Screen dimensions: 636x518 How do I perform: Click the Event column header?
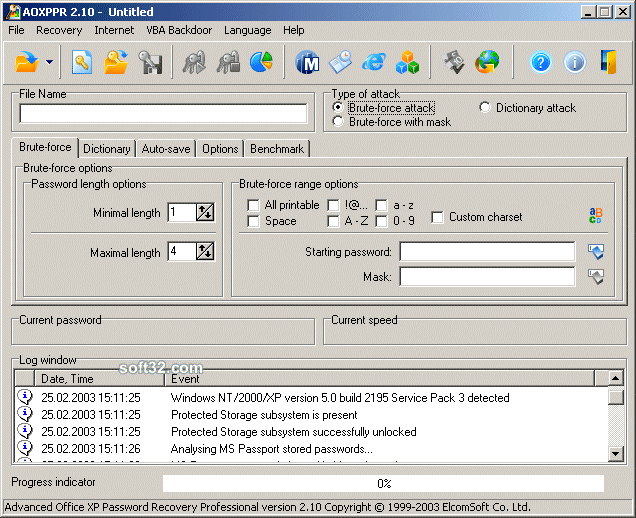pos(379,379)
